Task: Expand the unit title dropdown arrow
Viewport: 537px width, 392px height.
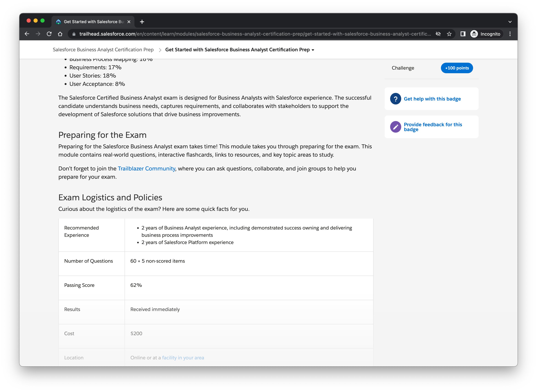Action: [313, 50]
